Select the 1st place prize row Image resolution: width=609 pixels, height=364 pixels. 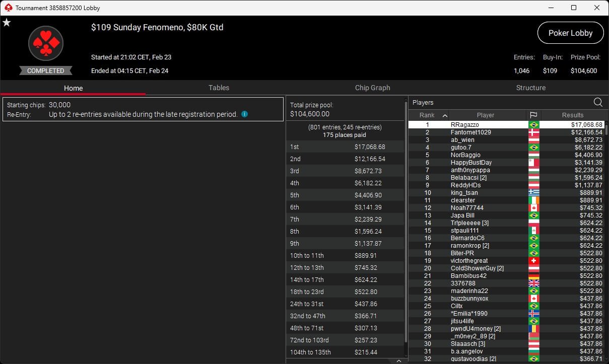point(345,147)
